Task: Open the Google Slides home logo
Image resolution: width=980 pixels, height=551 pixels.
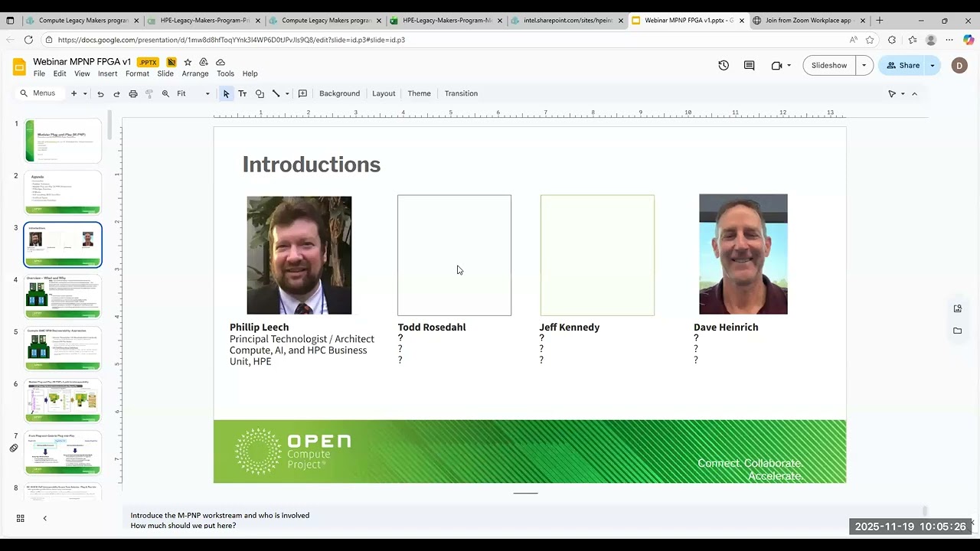Action: pyautogui.click(x=19, y=67)
